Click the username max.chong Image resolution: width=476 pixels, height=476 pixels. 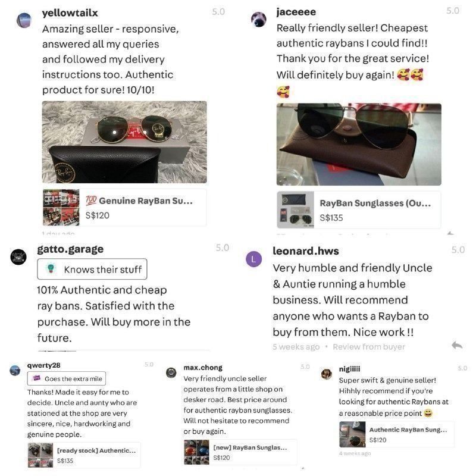click(203, 368)
